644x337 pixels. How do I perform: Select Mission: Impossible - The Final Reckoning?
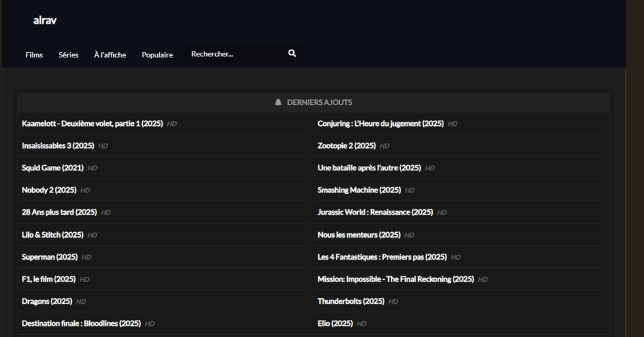(396, 279)
